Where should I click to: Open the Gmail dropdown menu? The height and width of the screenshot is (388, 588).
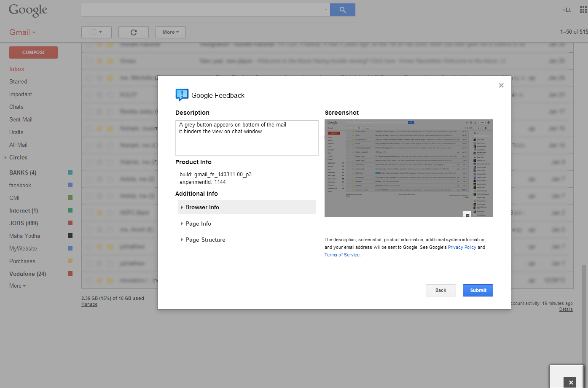22,32
